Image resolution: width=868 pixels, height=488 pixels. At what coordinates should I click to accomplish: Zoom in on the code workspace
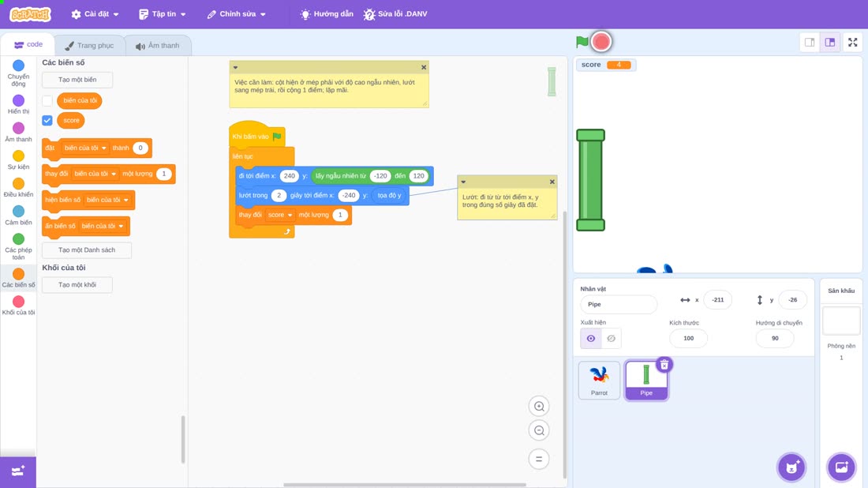tap(539, 406)
